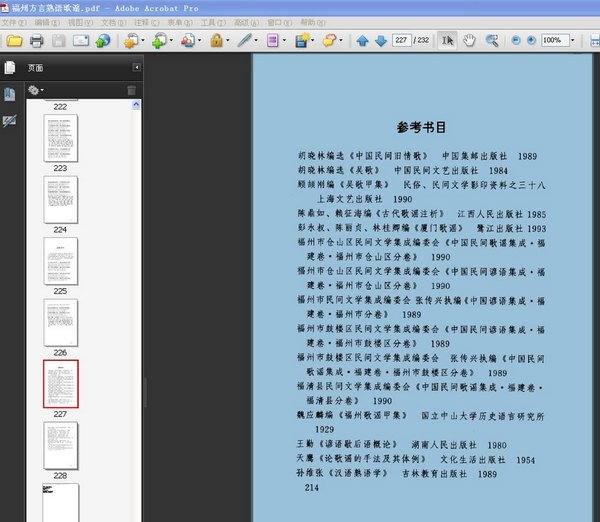Click the scrolling pages icon at toolbar edge
This screenshot has height=522, width=600.
point(595,40)
